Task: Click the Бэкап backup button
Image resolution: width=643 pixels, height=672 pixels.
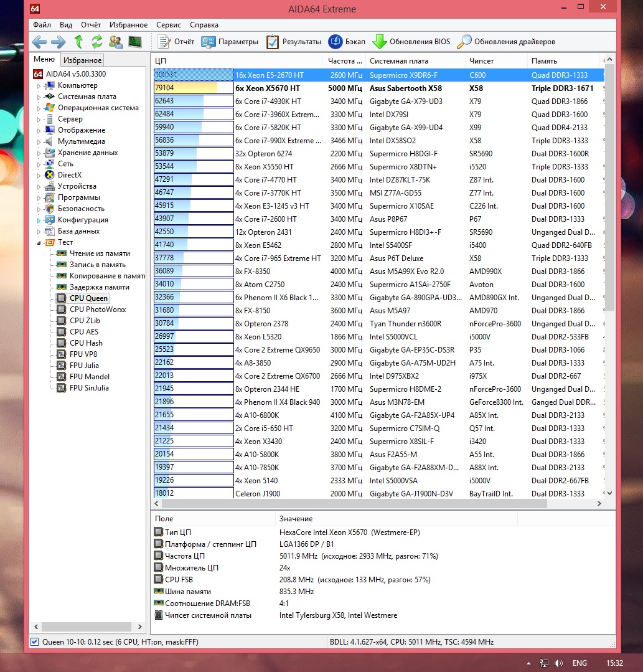Action: pyautogui.click(x=347, y=42)
